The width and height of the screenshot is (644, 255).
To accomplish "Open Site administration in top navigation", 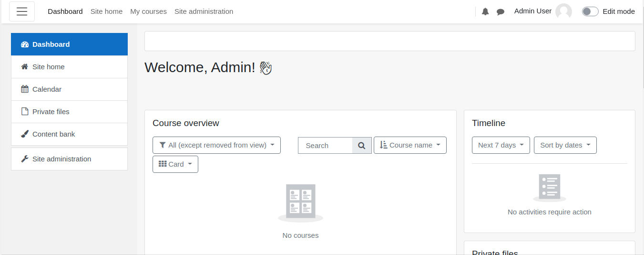I will 204,11.
